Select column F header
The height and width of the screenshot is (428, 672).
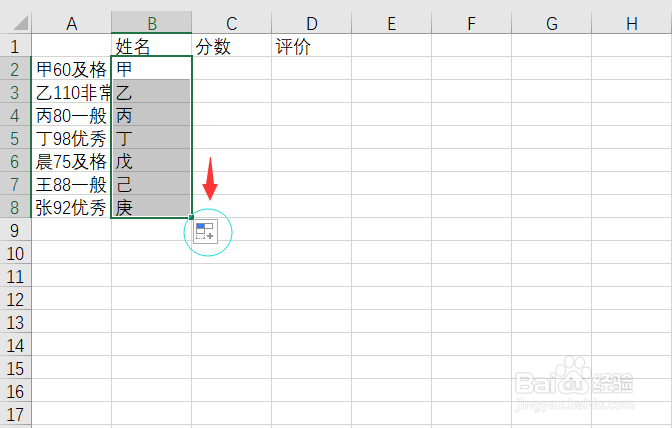pos(471,23)
